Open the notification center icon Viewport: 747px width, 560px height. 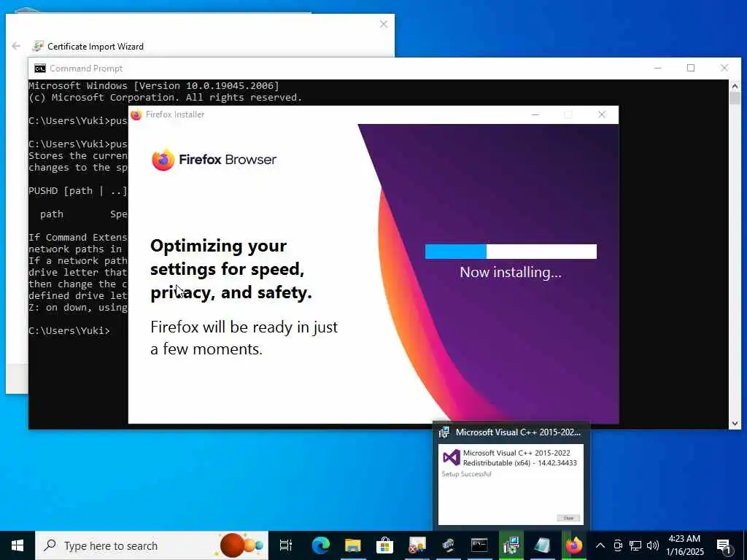(x=724, y=546)
